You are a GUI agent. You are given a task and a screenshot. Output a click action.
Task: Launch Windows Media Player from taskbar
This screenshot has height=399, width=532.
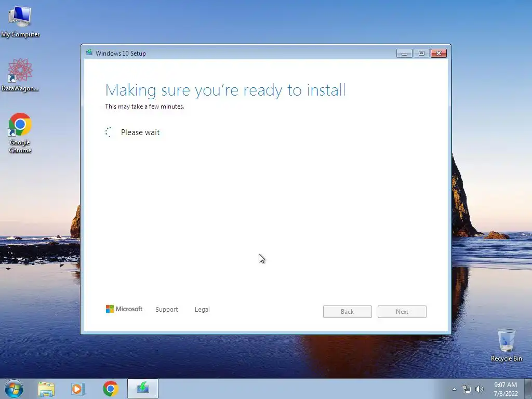78,389
